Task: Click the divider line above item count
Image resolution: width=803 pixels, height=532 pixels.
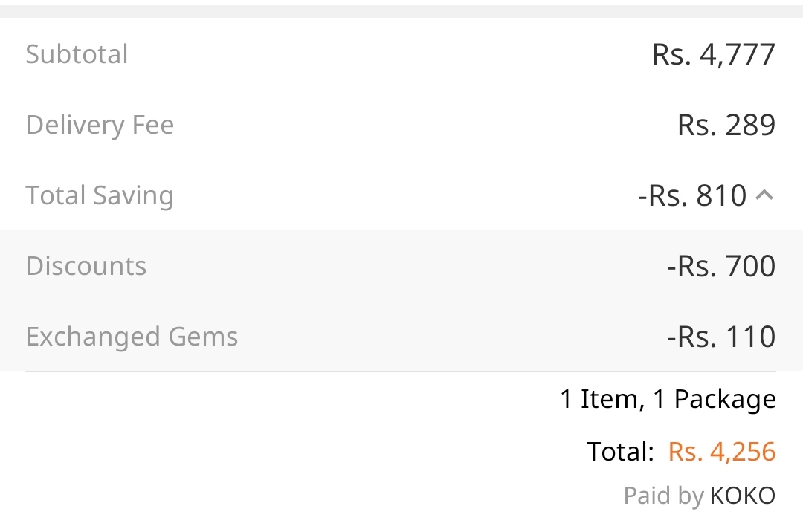Action: 401,372
